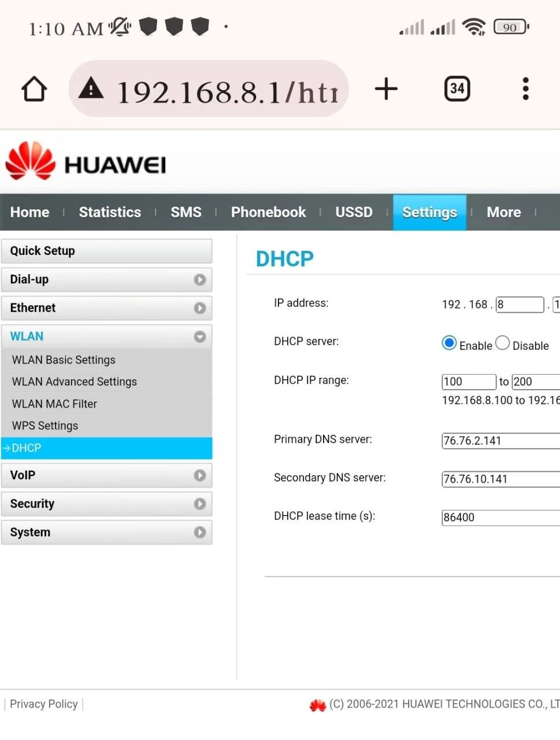Click the 'DHCP IP range:' label

point(311,380)
